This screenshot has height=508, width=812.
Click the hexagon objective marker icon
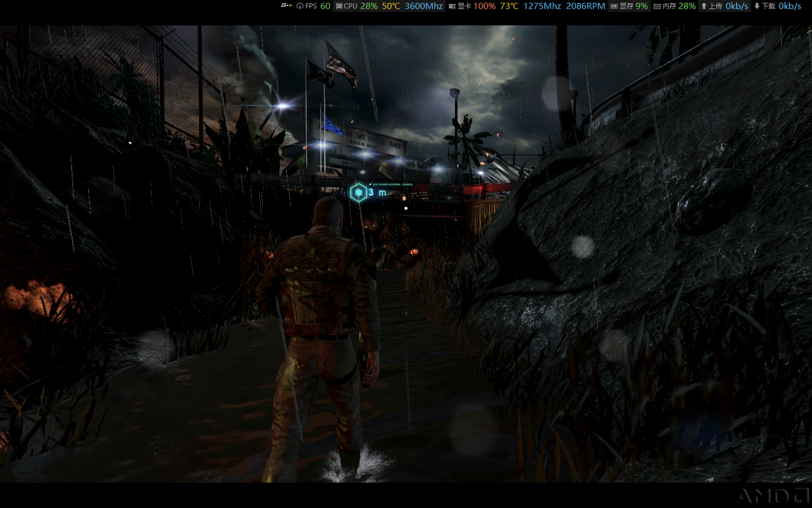point(358,192)
